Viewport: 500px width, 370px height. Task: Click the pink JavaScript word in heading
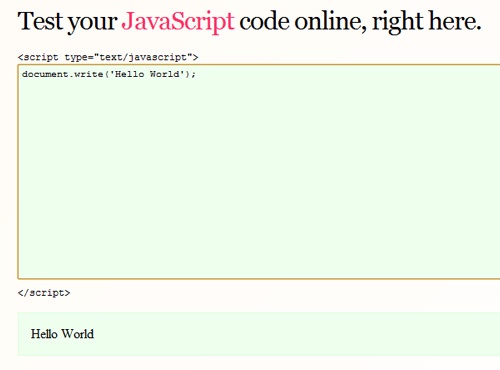click(x=178, y=22)
